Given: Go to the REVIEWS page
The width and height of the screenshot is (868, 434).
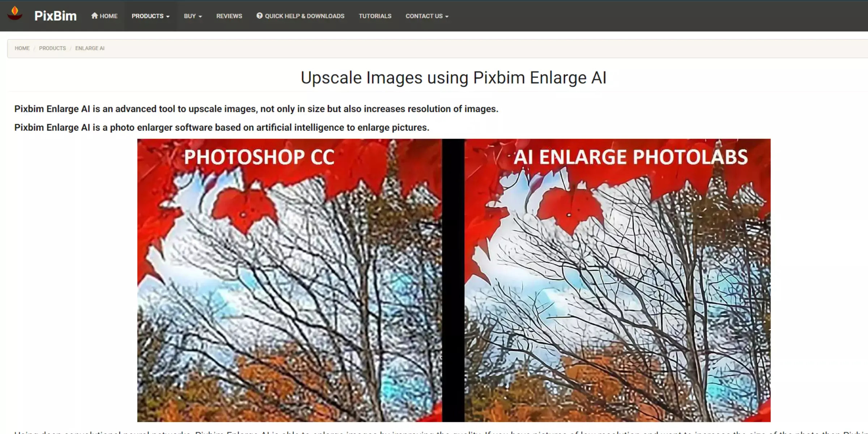Looking at the screenshot, I should 229,16.
